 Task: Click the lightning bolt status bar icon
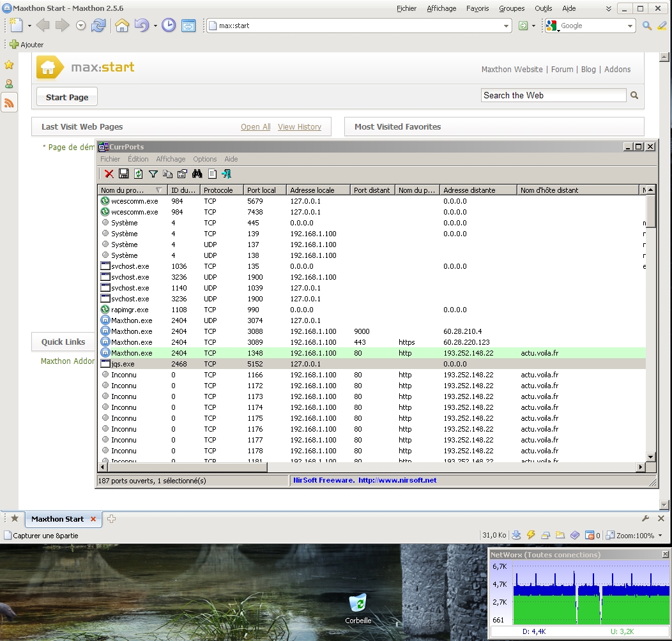point(531,535)
